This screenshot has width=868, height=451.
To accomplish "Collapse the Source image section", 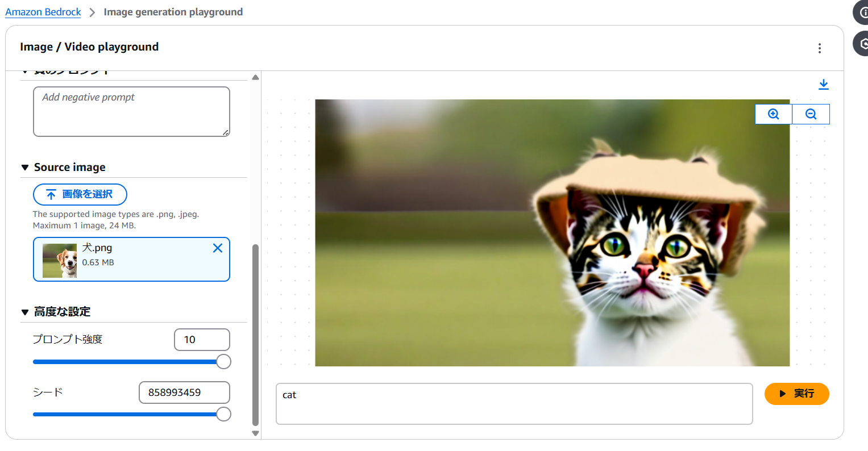I will pyautogui.click(x=25, y=168).
